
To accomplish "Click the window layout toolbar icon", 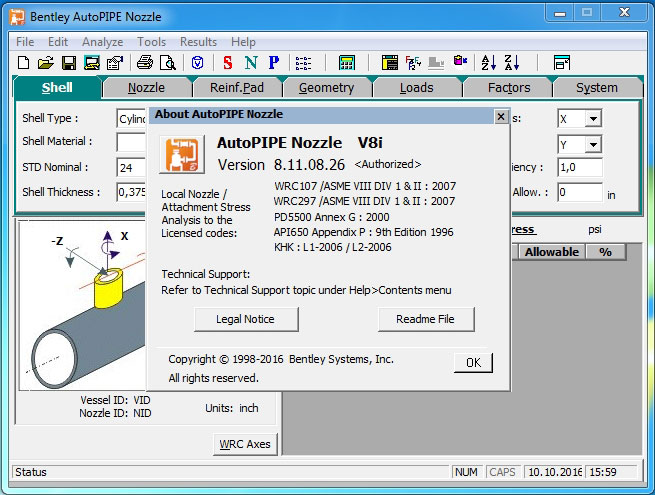I will [x=562, y=63].
